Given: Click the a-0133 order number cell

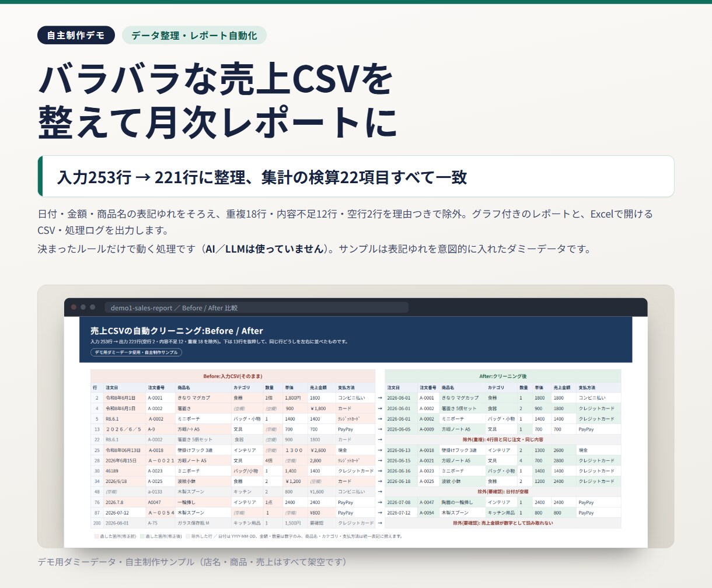Looking at the screenshot, I should tap(160, 492).
